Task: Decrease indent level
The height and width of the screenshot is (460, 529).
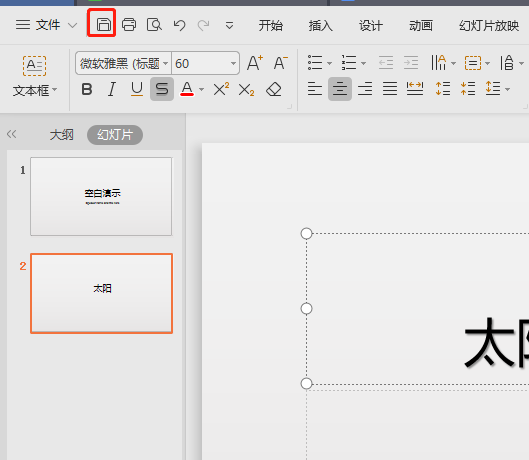Action: click(386, 63)
